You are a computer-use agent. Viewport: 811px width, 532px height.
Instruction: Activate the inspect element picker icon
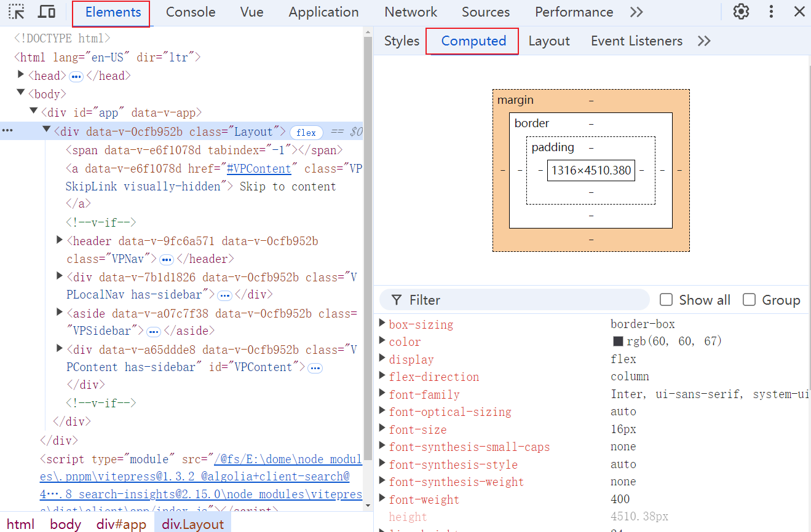(x=16, y=12)
